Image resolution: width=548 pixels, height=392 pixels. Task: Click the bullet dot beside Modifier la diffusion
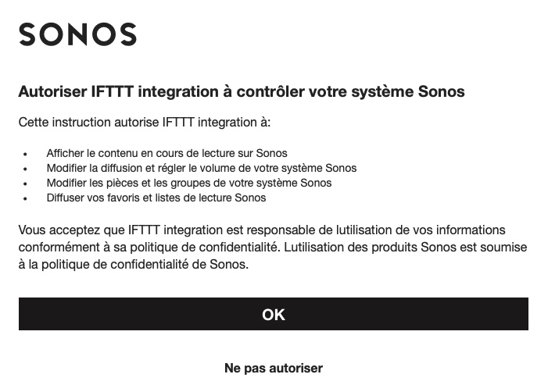(25, 169)
